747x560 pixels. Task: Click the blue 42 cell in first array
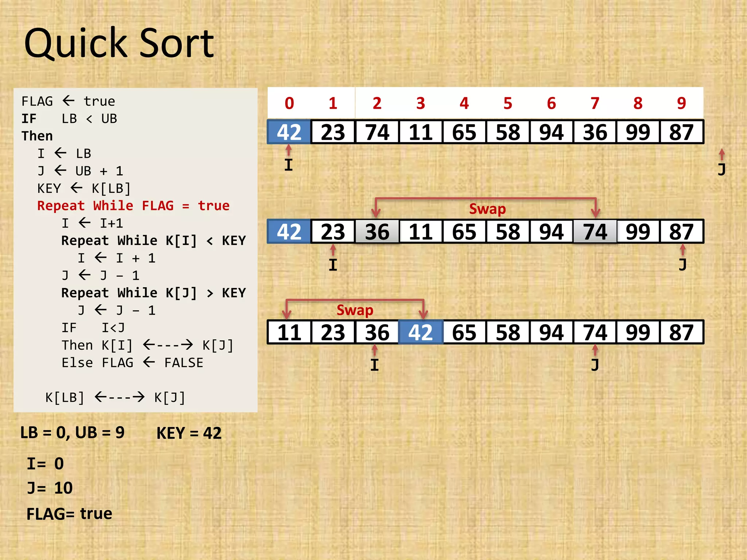[x=289, y=132]
